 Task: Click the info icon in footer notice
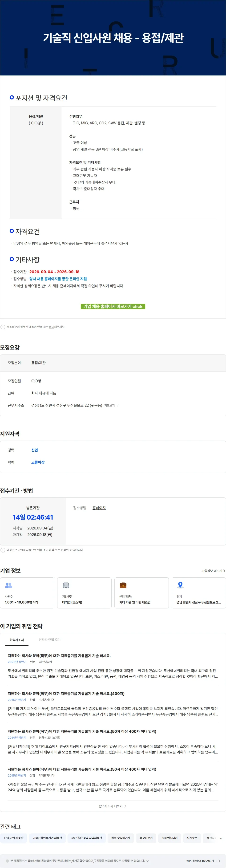coord(7,860)
